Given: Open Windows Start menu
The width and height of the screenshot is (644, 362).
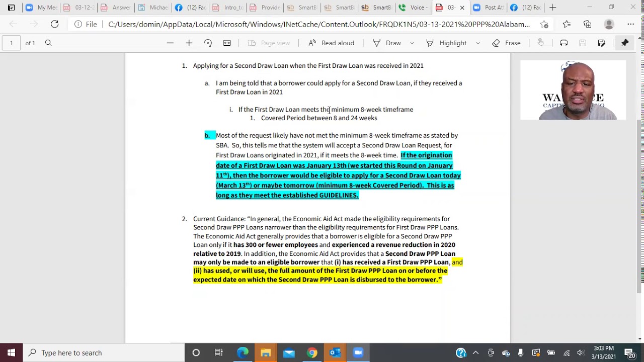Looking at the screenshot, I should pyautogui.click(x=11, y=353).
